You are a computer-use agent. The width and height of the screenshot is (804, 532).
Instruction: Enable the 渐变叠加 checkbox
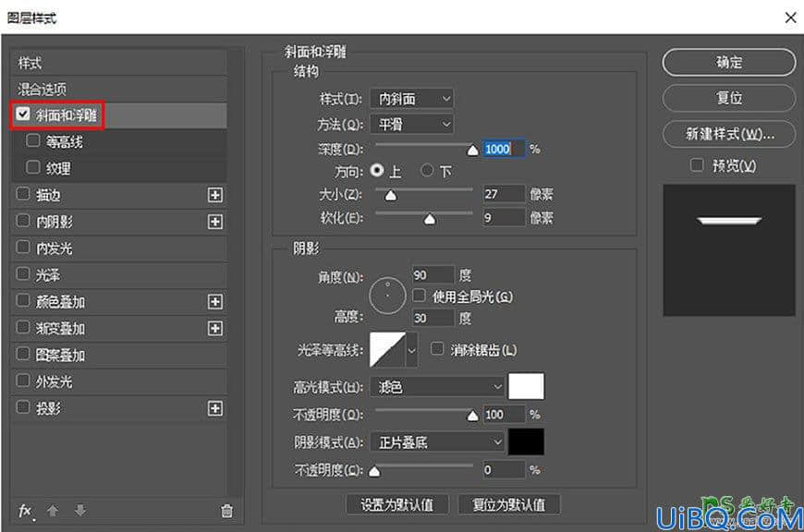coord(23,327)
